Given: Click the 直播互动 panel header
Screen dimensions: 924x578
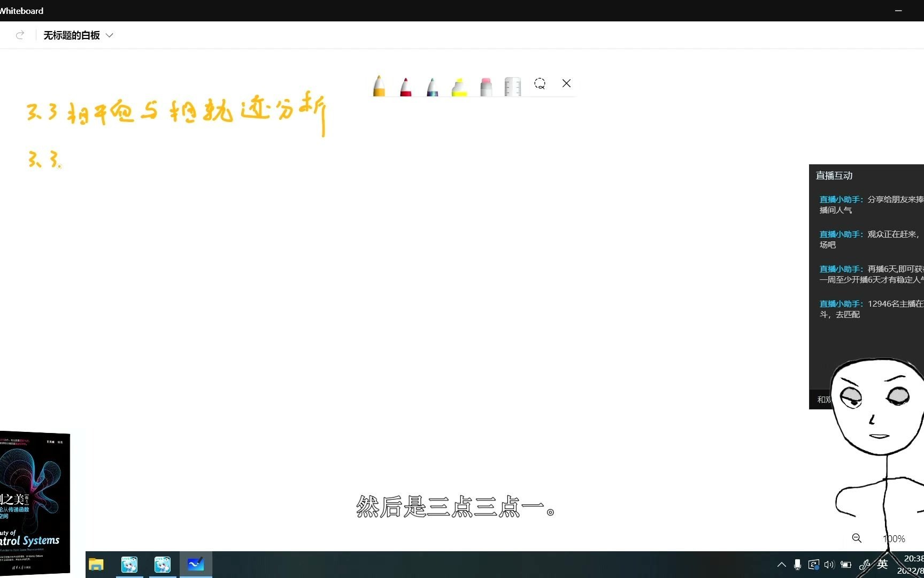Looking at the screenshot, I should click(x=834, y=176).
